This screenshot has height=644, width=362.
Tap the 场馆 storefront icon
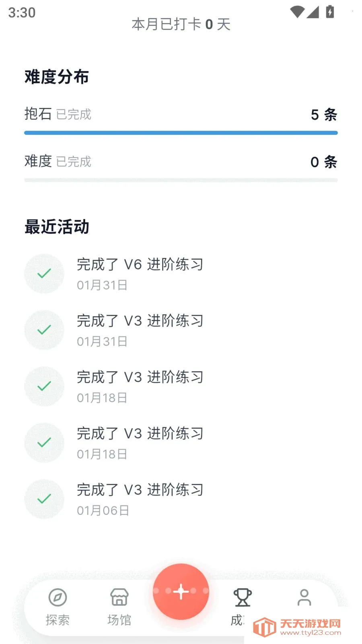pos(119,597)
